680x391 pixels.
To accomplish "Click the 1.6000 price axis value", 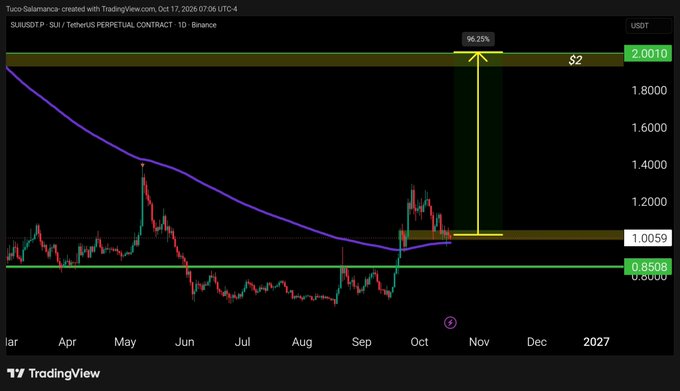I will coord(649,128).
